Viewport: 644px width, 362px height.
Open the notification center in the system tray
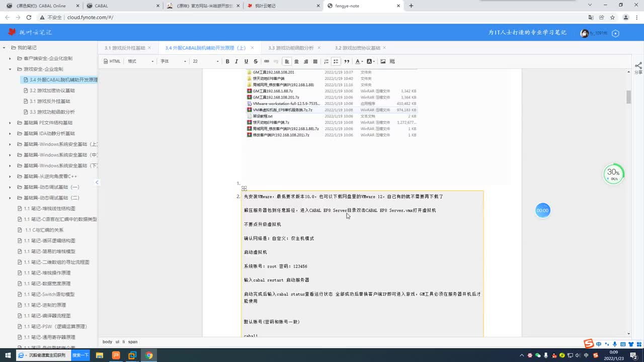click(633, 355)
